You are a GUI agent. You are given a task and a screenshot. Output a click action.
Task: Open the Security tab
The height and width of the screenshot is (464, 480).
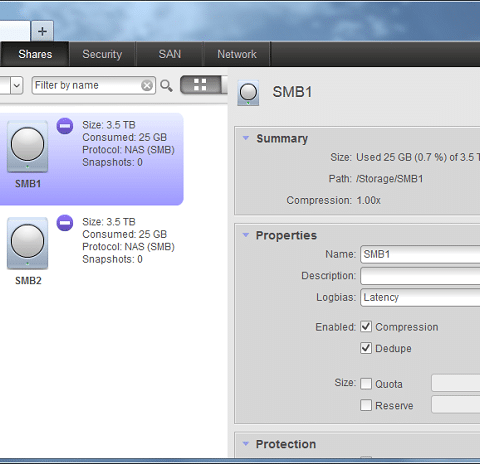coord(102,54)
